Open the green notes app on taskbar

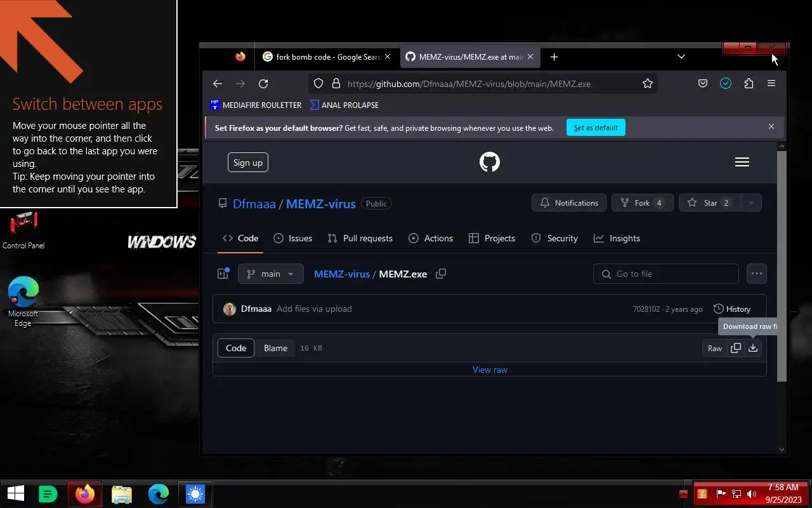tap(48, 493)
